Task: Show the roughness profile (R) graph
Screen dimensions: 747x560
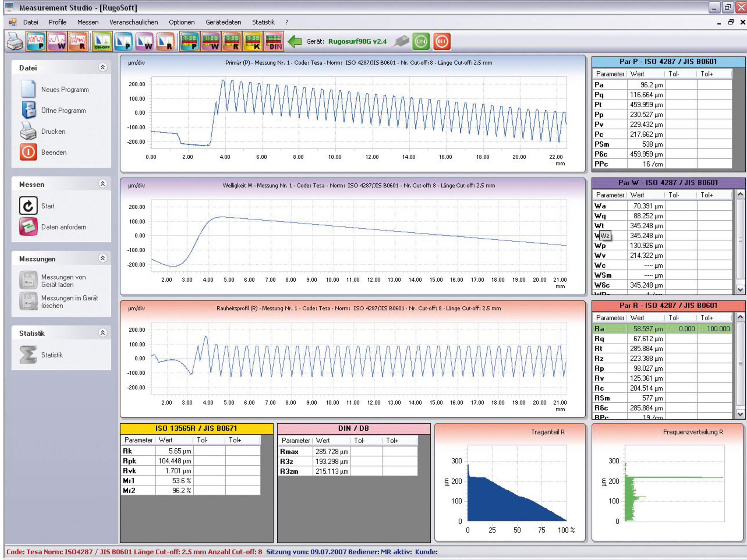Action: click(78, 41)
